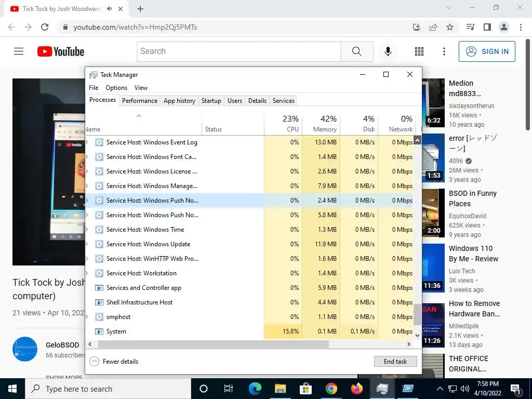Screen dimensions: 532x399
Task: Collapse Task Manager with Fewer details
Action: coord(114,362)
